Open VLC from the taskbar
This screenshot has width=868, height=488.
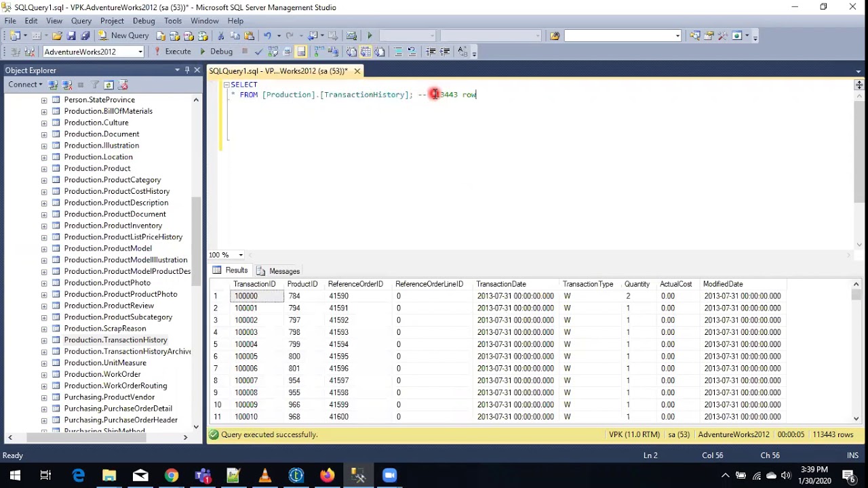[264, 475]
